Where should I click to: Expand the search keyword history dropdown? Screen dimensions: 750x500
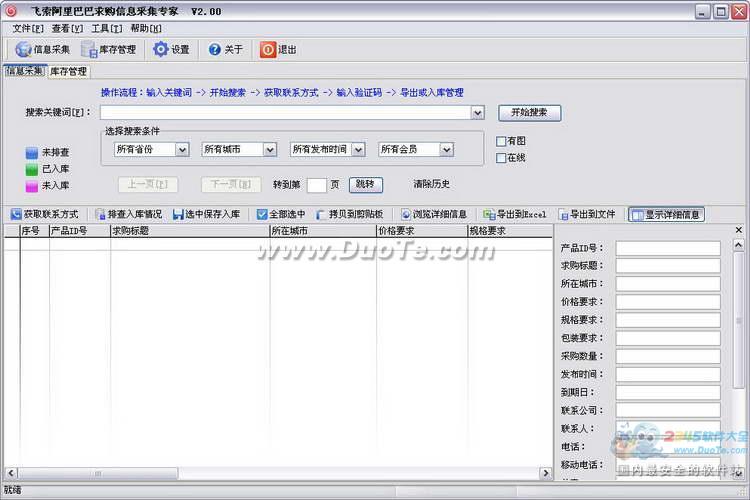point(477,113)
